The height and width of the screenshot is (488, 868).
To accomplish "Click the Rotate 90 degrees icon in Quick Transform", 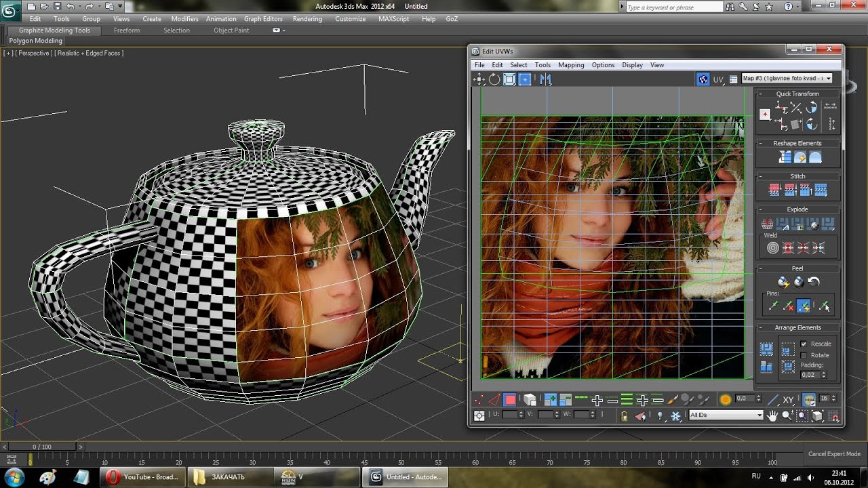I will (x=811, y=107).
